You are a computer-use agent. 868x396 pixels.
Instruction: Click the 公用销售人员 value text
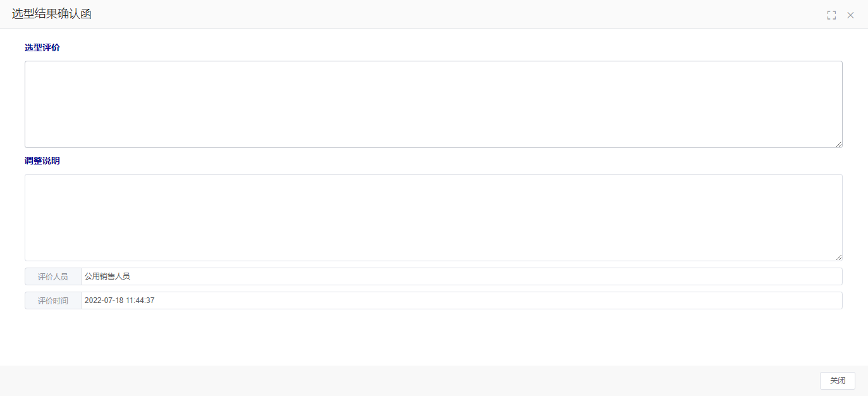click(107, 276)
